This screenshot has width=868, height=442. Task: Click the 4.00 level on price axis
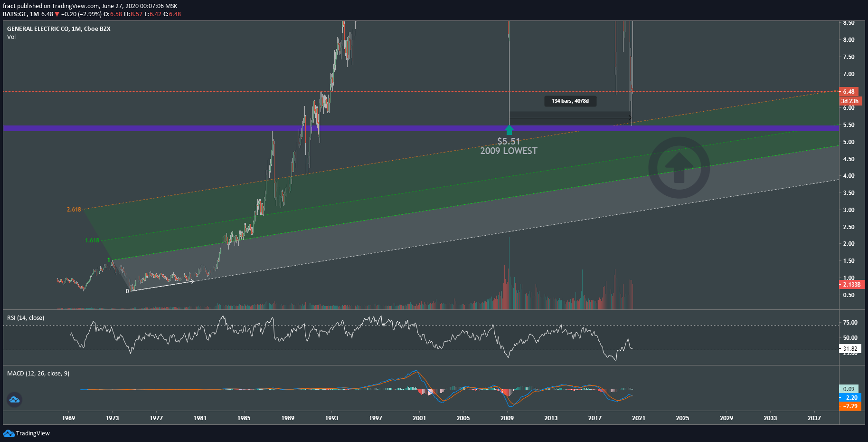[849, 176]
